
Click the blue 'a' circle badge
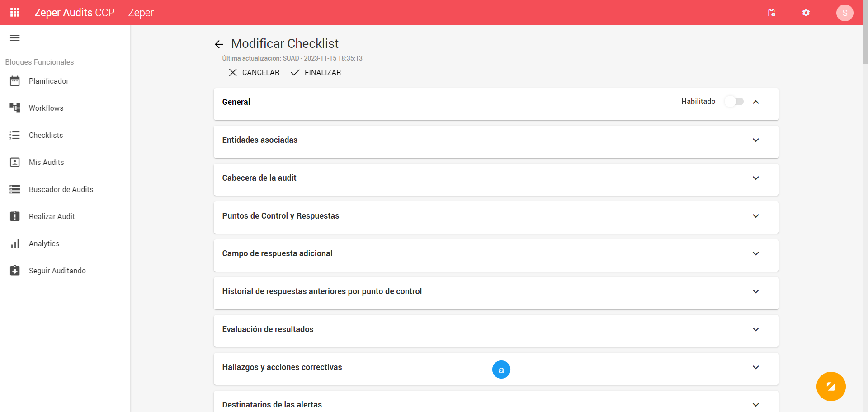501,370
